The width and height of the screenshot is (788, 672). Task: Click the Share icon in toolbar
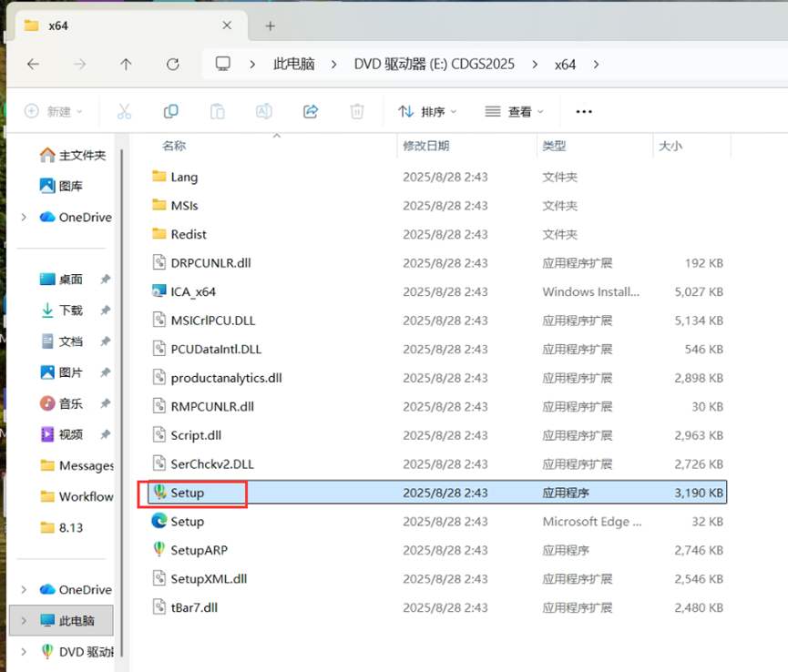click(311, 111)
